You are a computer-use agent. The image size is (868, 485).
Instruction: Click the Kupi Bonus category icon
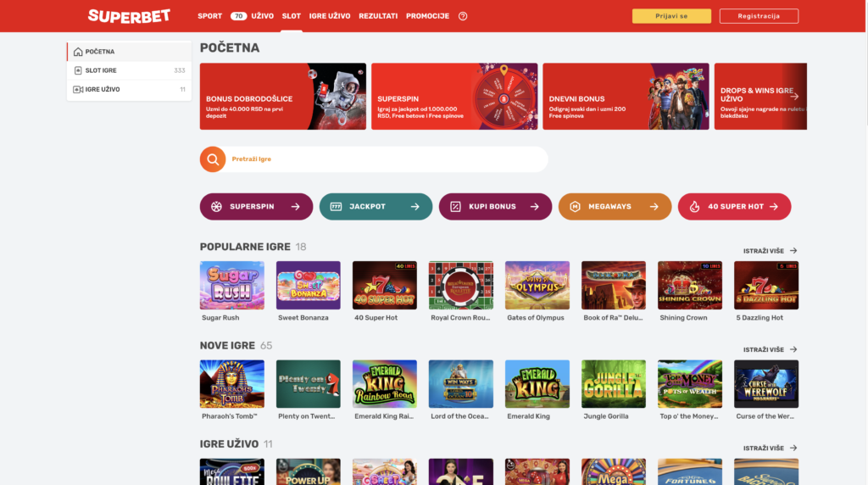455,207
